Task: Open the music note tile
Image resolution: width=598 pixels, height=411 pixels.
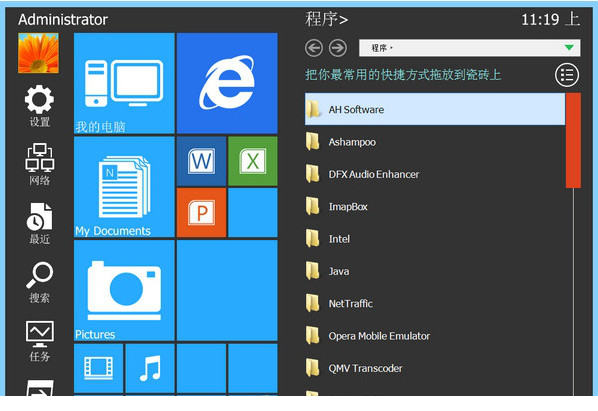Action: tap(150, 368)
